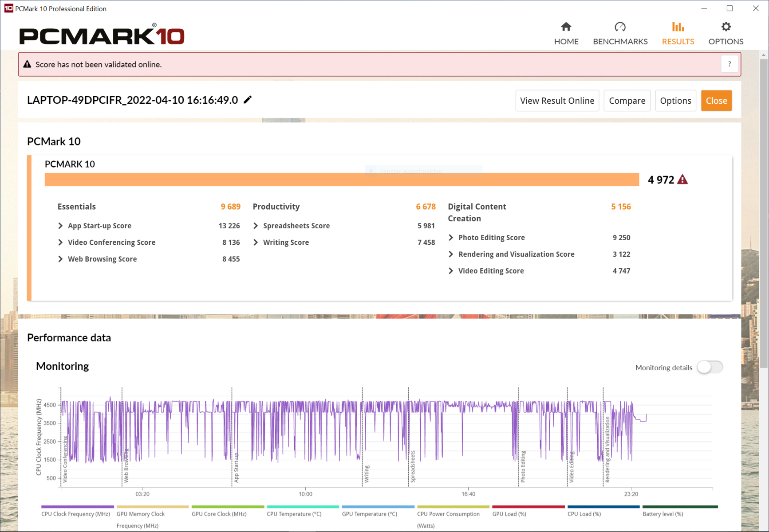Click the Productivity score 6 678
This screenshot has width=769, height=532.
[x=426, y=207]
